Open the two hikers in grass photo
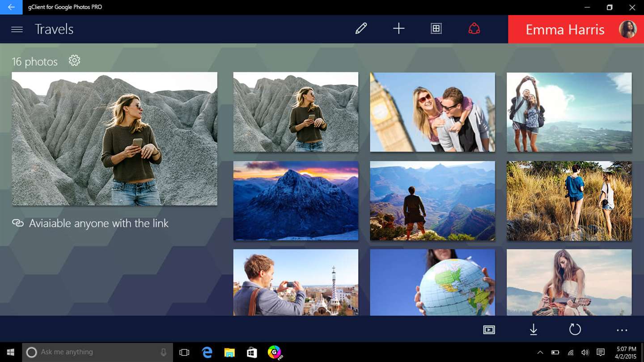Screen dimensions: 644x362 pos(569,201)
